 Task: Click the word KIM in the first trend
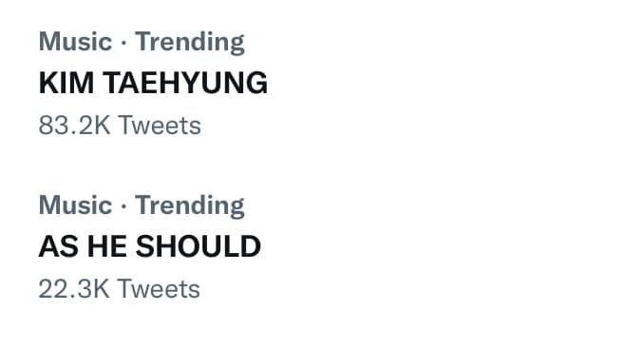(66, 83)
